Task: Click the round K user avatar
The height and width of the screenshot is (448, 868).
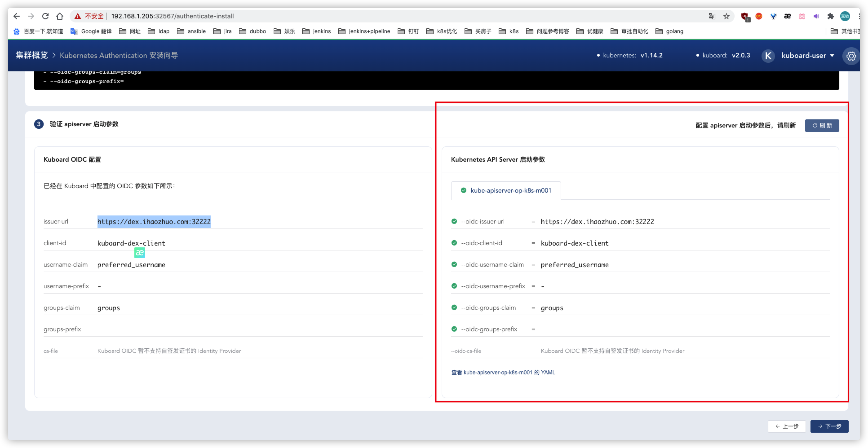Action: click(x=768, y=55)
